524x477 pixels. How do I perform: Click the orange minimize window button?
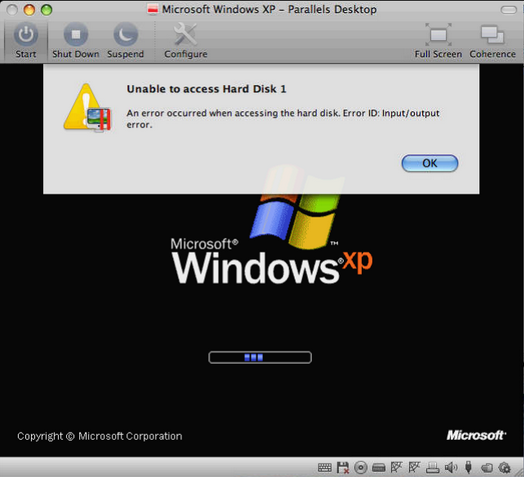[29, 10]
